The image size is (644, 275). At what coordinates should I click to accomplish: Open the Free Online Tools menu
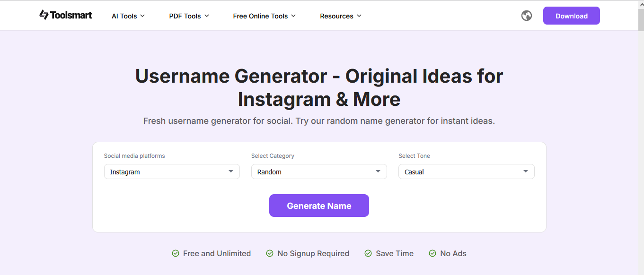[265, 16]
